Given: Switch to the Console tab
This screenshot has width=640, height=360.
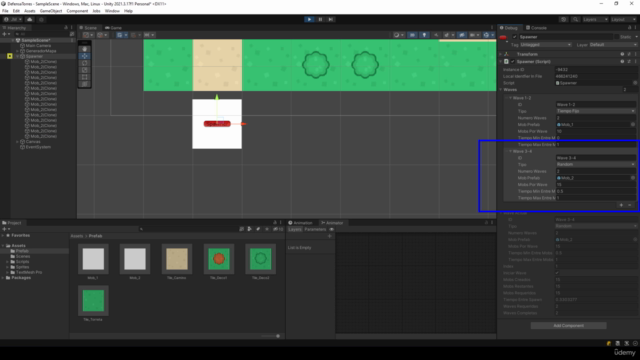Looking at the screenshot, I should click(536, 28).
